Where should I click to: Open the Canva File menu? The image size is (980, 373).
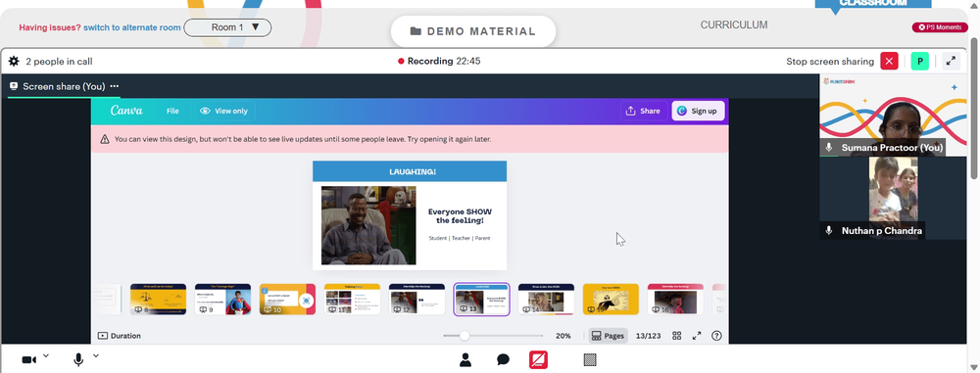tap(172, 111)
